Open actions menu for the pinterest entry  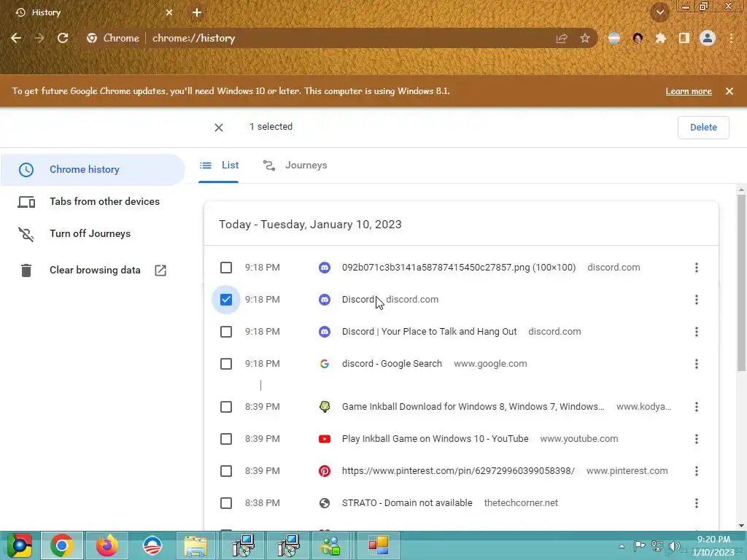697,471
